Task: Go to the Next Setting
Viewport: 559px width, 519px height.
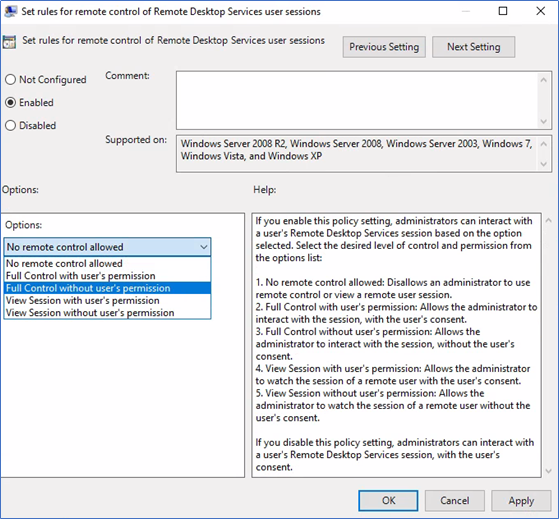Action: pos(473,47)
